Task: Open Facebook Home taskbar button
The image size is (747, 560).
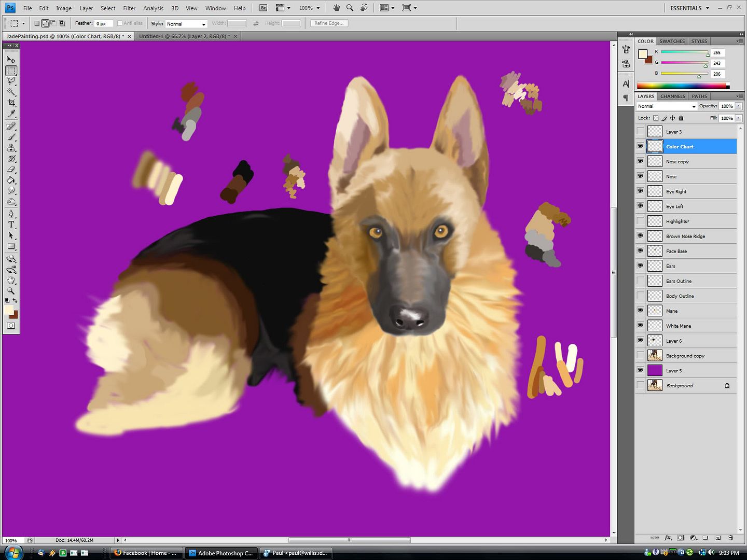Action: point(147,553)
